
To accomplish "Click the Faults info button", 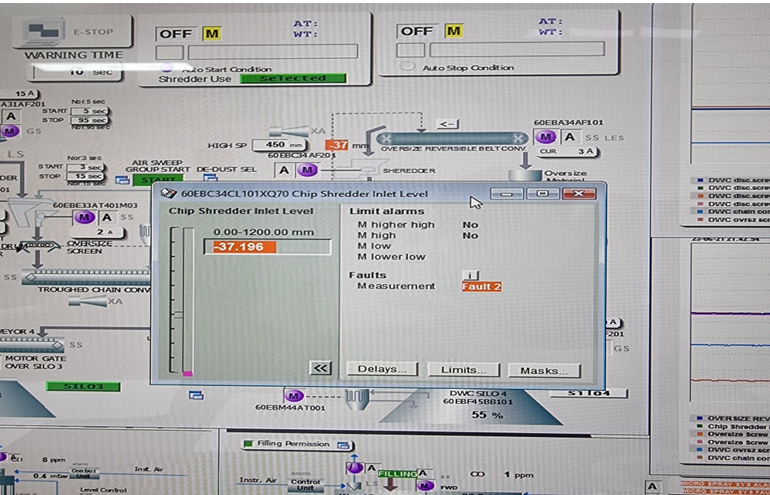I will pos(469,274).
